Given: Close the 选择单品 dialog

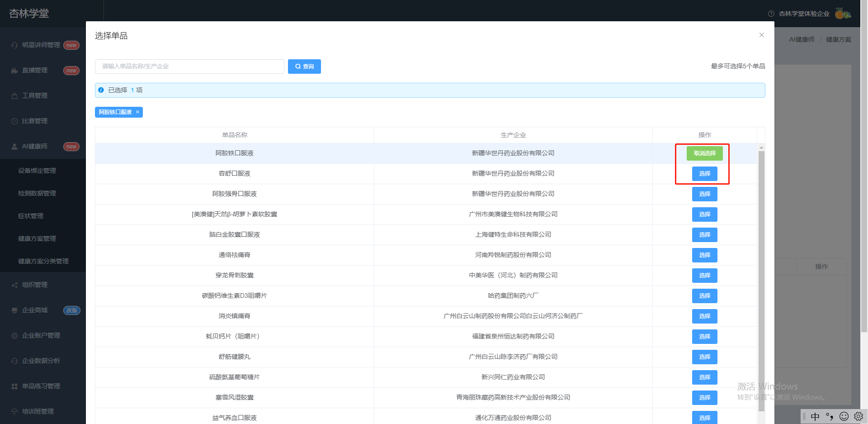Looking at the screenshot, I should click(761, 35).
